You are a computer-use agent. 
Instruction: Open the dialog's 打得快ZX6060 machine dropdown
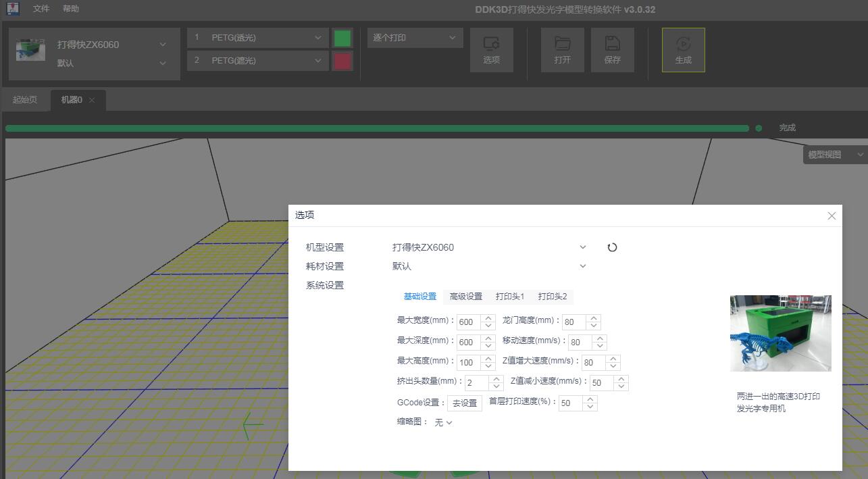(x=490, y=247)
